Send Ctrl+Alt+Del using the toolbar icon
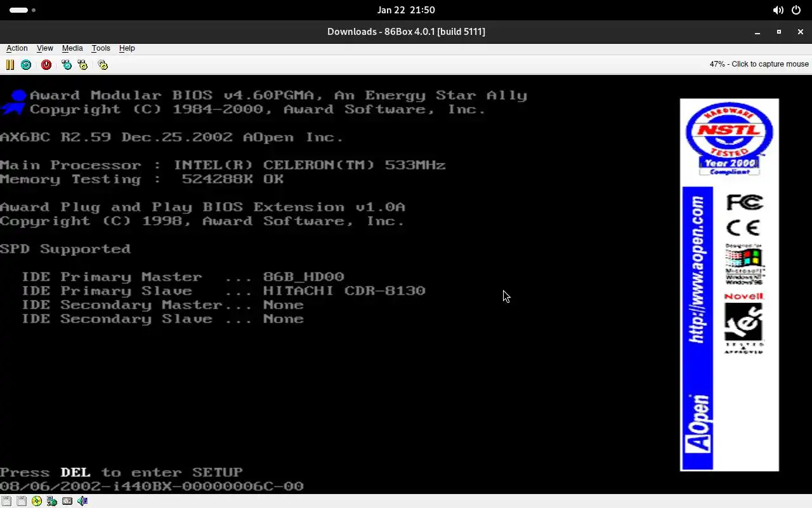 pos(67,65)
